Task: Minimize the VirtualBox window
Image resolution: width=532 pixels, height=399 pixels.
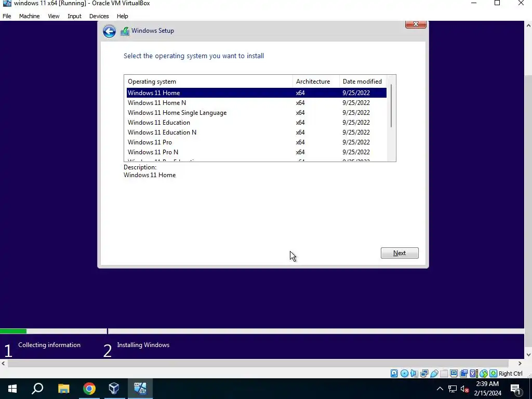Action: tap(474, 3)
